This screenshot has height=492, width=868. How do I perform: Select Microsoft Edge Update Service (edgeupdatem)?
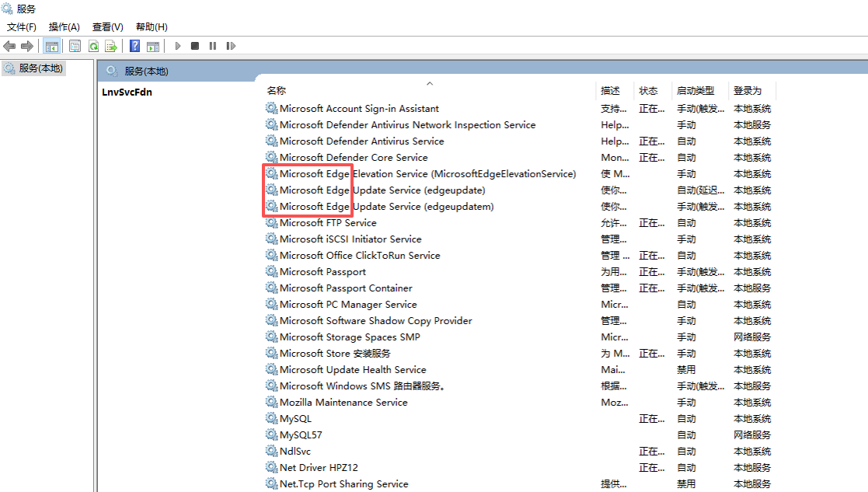[x=386, y=207]
